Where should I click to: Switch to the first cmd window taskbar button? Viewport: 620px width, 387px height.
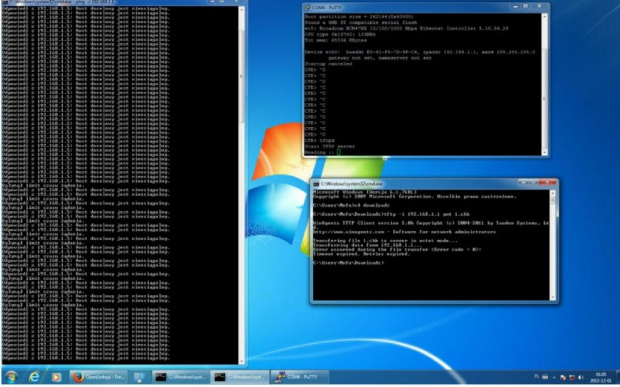(x=180, y=377)
